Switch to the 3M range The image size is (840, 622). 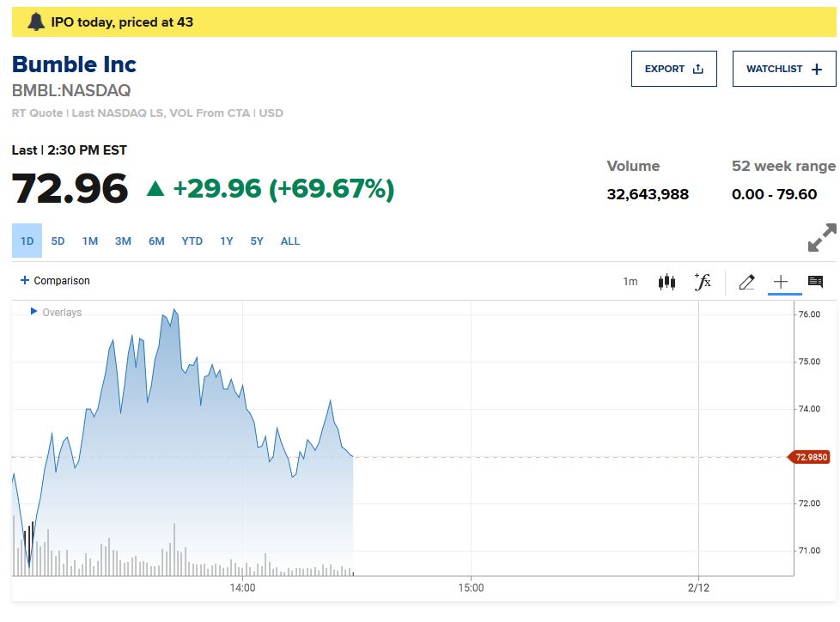click(x=123, y=241)
